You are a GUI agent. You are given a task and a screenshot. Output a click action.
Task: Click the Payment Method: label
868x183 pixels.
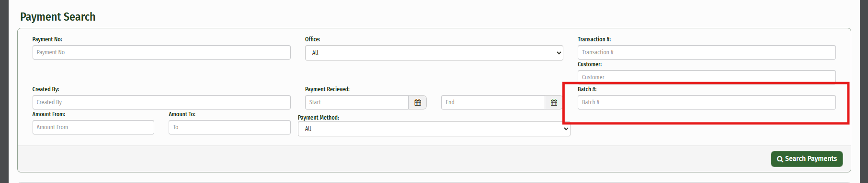pyautogui.click(x=318, y=118)
